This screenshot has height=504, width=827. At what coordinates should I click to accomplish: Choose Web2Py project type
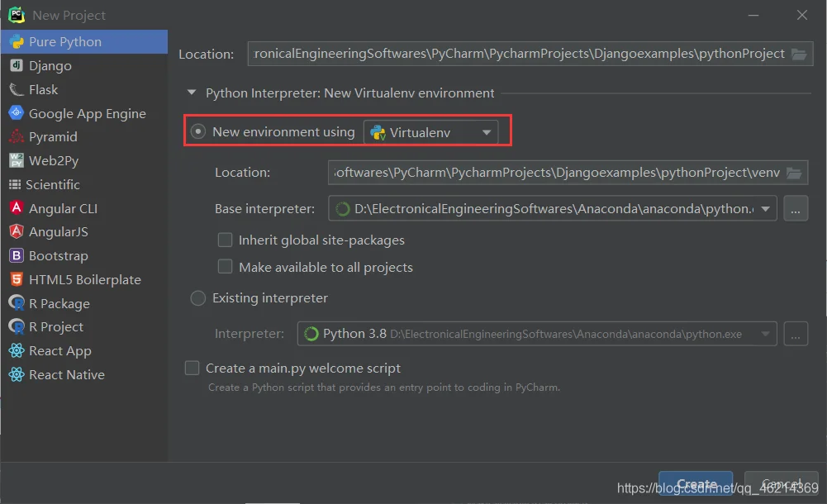[84, 160]
